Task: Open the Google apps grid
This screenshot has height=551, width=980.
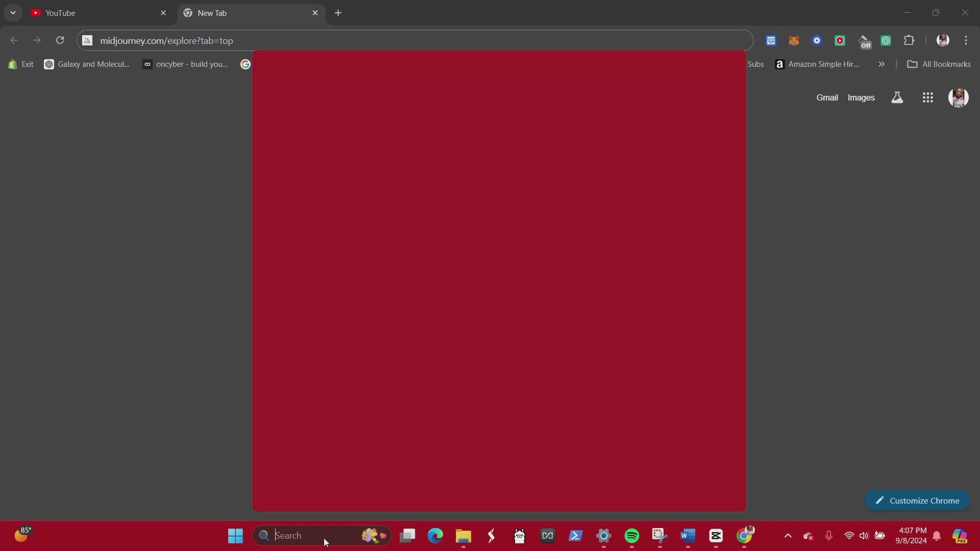Action: 928,97
